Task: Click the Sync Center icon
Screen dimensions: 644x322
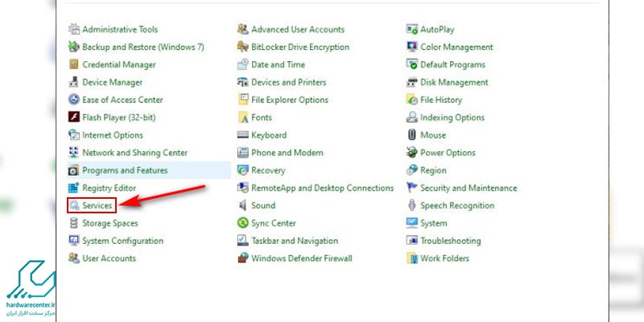Action: (243, 223)
